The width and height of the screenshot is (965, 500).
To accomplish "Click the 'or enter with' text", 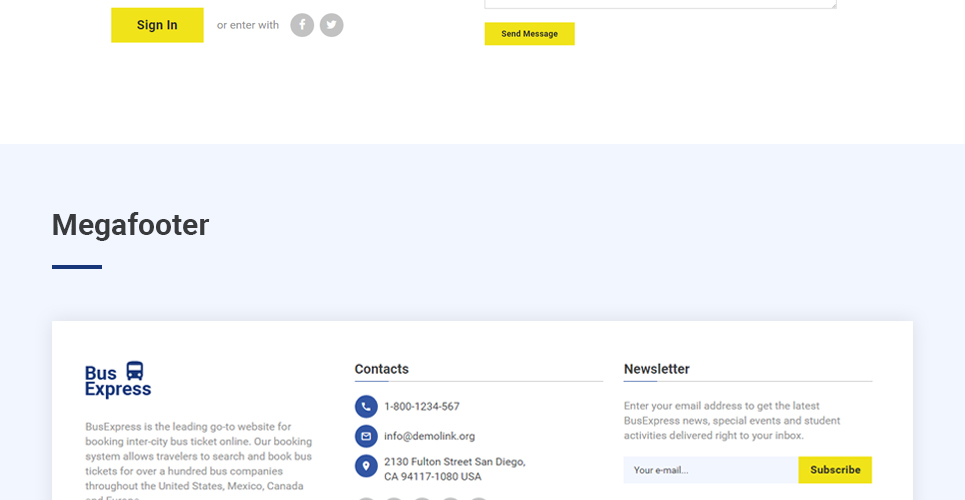I will click(248, 25).
